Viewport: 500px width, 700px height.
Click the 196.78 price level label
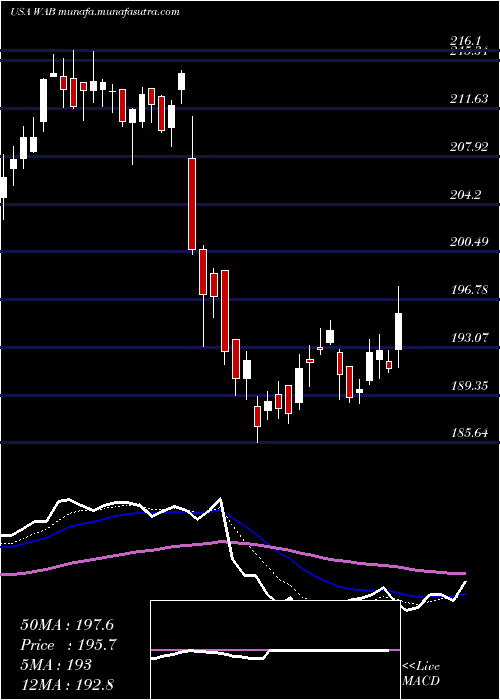coord(469,290)
